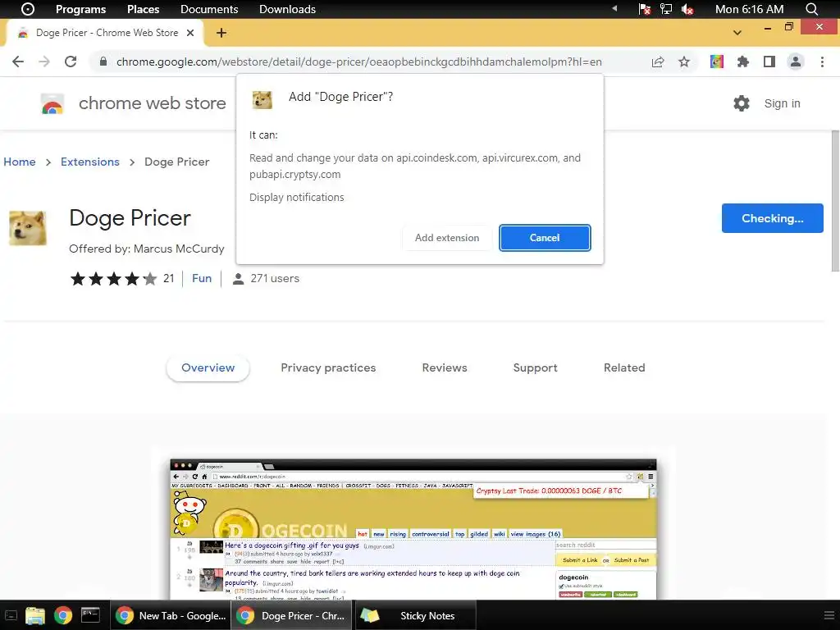The image size is (840, 630).
Task: Close the Doge Pricer browser tab
Action: pos(190,33)
